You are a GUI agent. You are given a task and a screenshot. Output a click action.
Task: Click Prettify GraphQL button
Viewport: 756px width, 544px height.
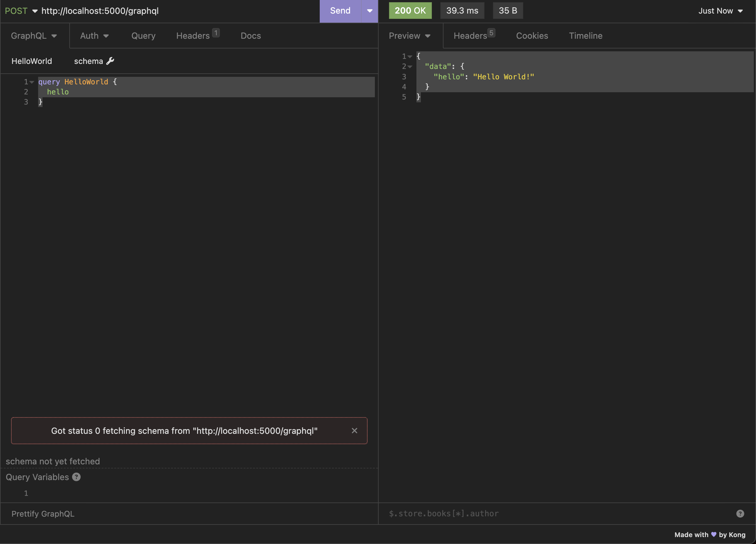point(43,513)
